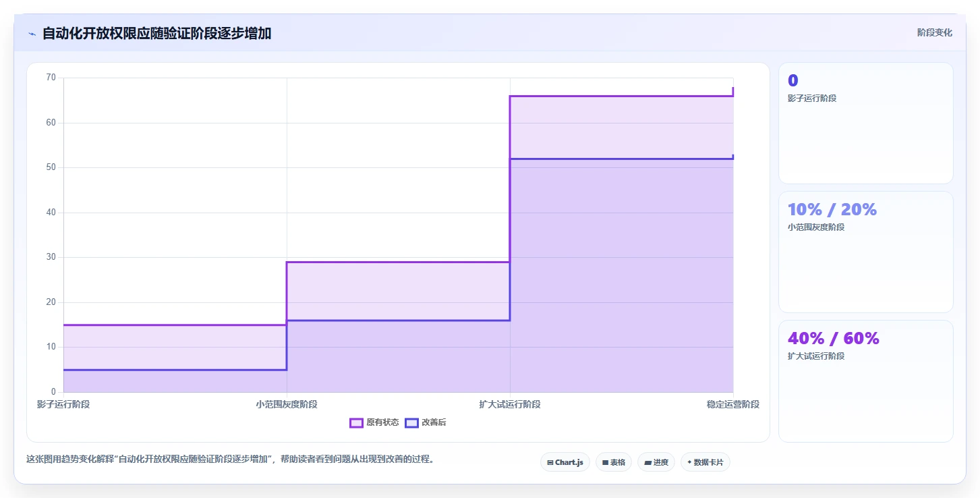Click the 扩大试运行阶段 card caption
This screenshot has width=980, height=498.
click(x=816, y=356)
